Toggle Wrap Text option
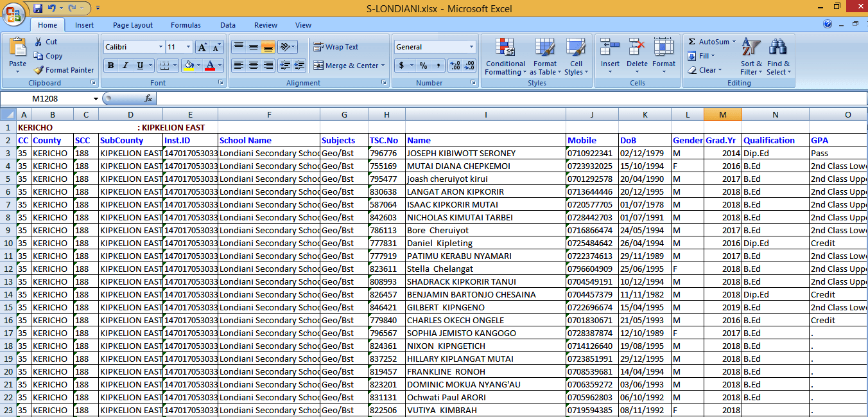This screenshot has width=868, height=417. click(x=336, y=47)
